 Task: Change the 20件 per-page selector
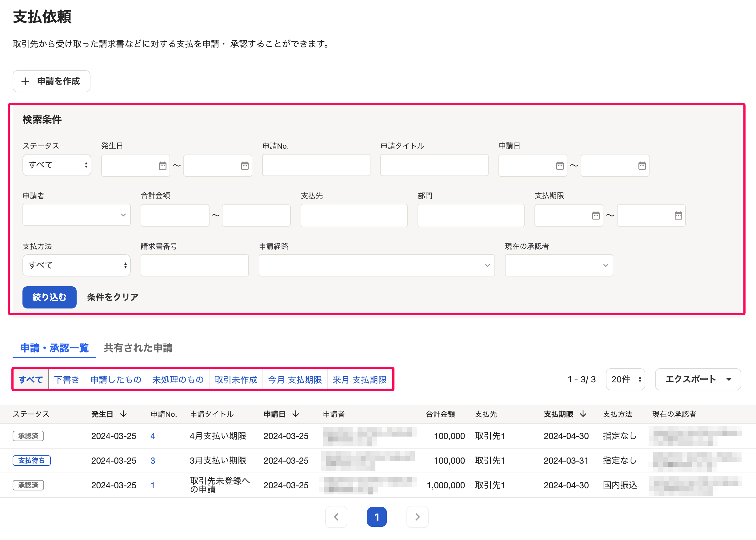tap(625, 379)
